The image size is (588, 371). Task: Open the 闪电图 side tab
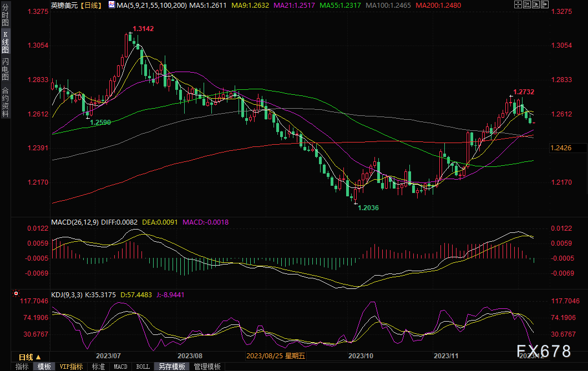tap(5, 69)
